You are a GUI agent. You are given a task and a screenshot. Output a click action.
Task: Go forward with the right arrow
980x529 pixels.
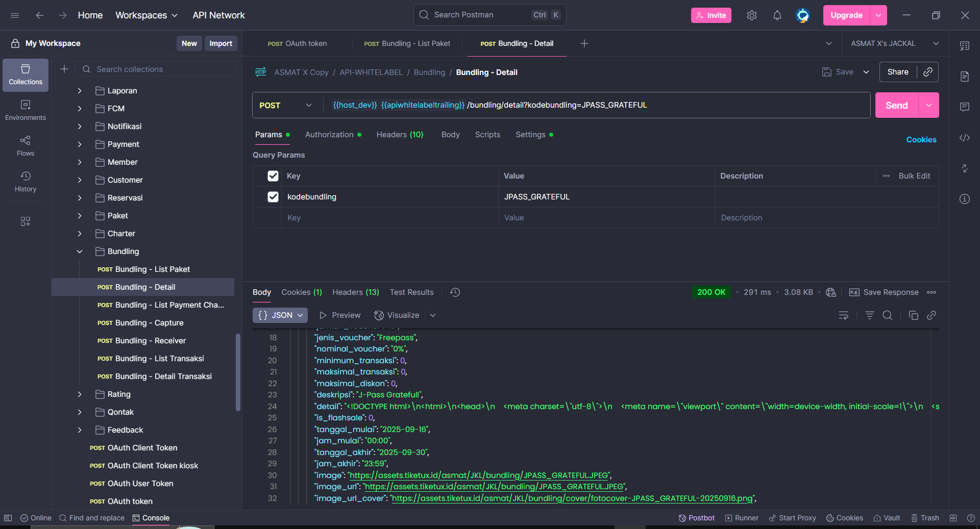click(62, 15)
